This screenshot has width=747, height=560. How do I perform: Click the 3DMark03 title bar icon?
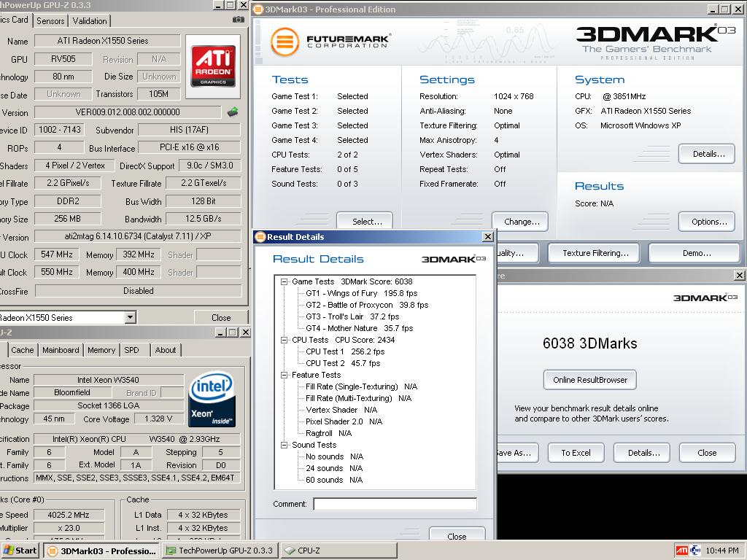coord(258,9)
